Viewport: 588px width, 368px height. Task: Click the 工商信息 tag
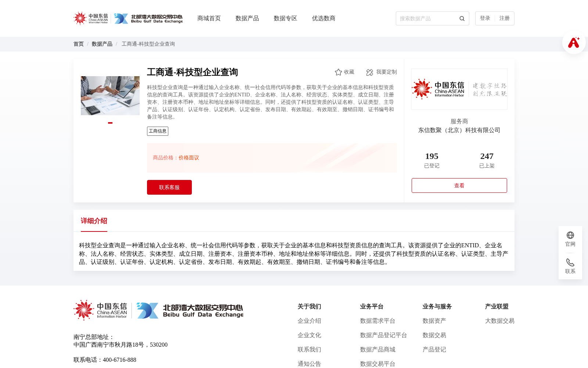click(x=158, y=131)
